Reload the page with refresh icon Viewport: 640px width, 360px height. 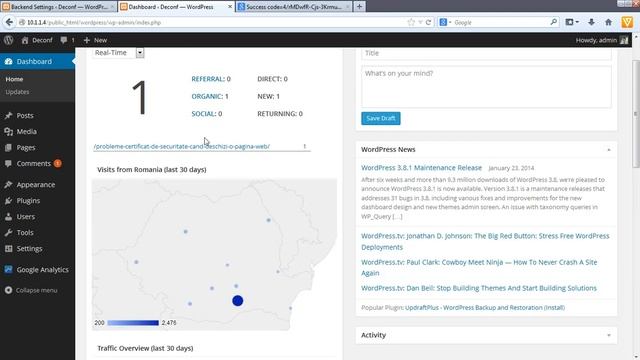428,22
